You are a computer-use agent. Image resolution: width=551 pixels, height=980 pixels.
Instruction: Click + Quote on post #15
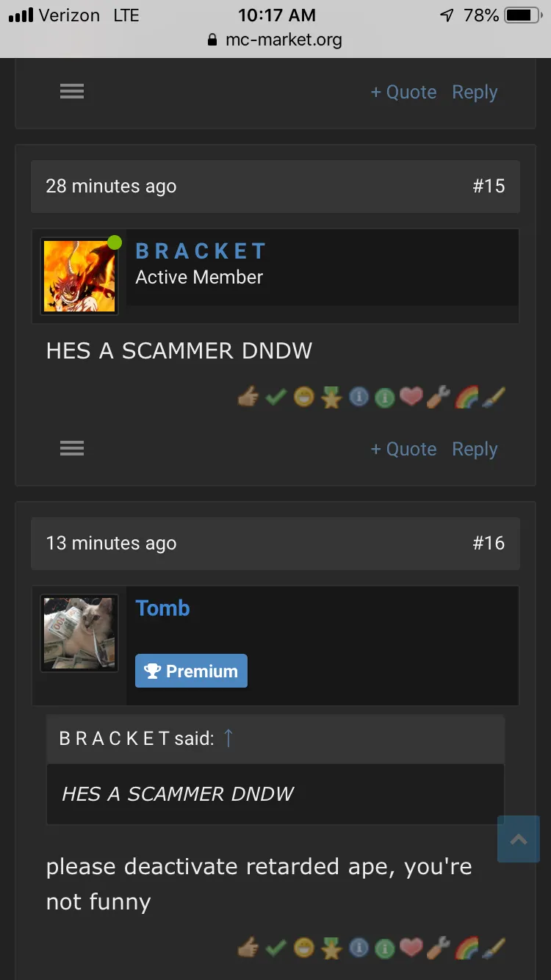[403, 449]
